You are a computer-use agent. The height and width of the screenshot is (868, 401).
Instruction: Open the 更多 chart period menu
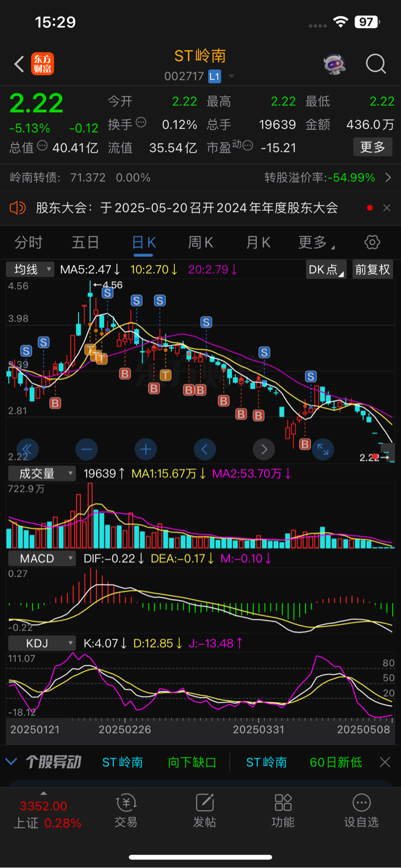(316, 242)
